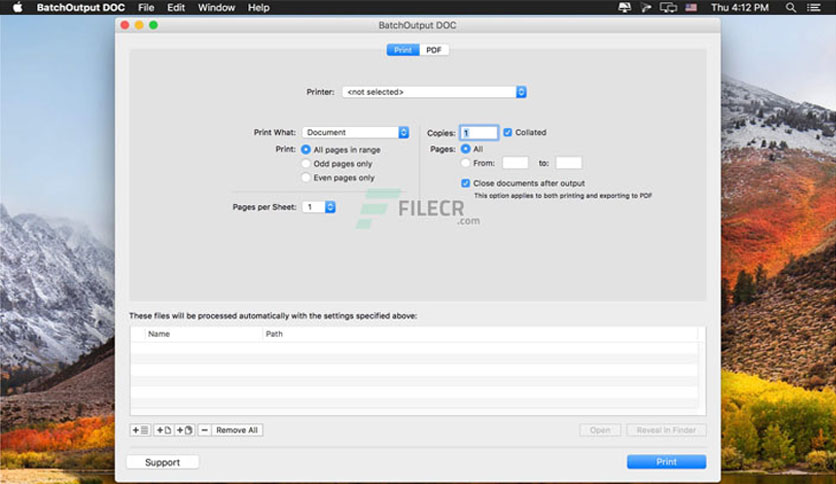Select Even pages only option
The height and width of the screenshot is (484, 836).
306,178
